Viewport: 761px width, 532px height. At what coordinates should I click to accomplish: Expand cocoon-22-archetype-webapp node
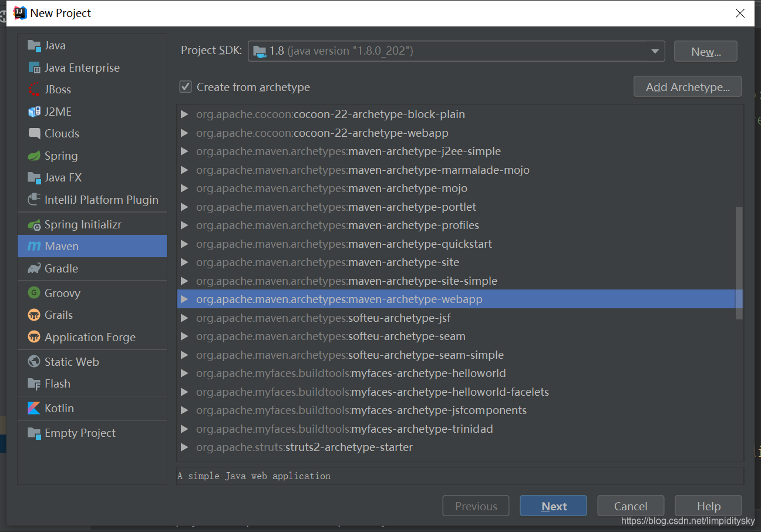click(184, 133)
